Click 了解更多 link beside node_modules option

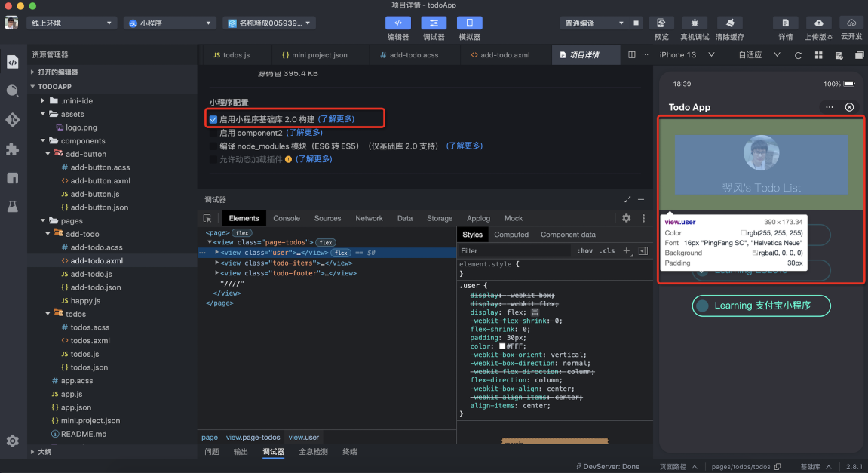(465, 146)
